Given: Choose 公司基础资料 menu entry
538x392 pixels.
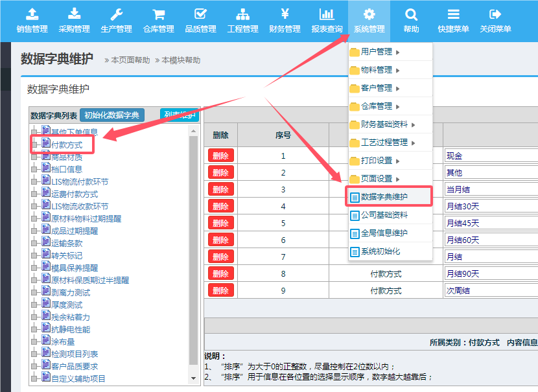Looking at the screenshot, I should click(384, 215).
